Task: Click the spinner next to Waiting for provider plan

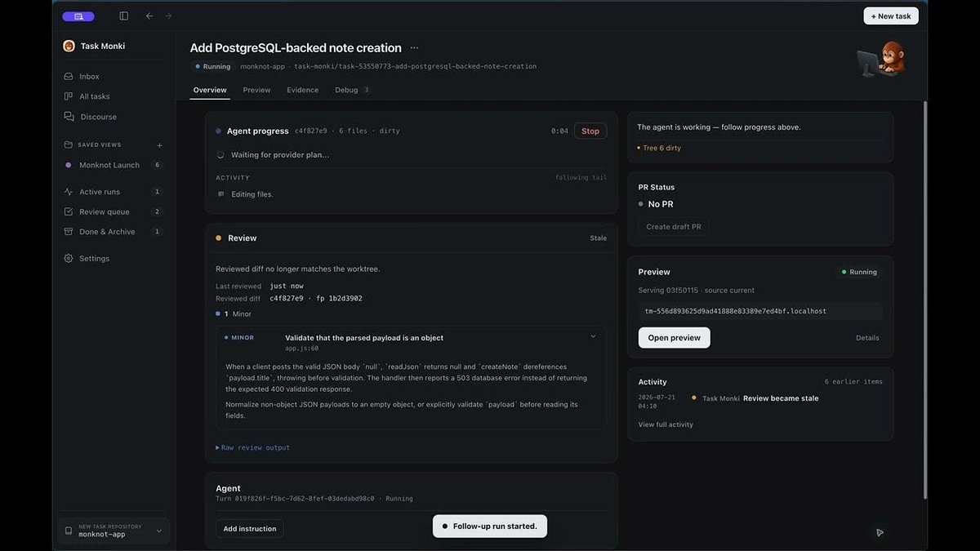Action: [220, 154]
